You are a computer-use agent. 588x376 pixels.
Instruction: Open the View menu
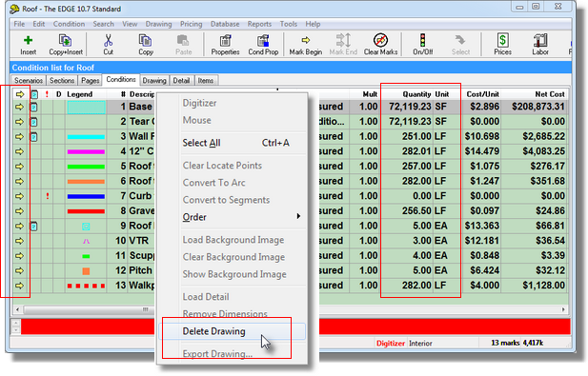click(130, 24)
